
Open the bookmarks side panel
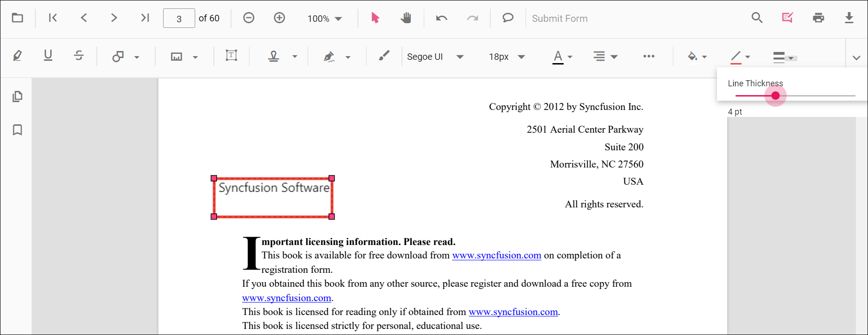tap(17, 130)
